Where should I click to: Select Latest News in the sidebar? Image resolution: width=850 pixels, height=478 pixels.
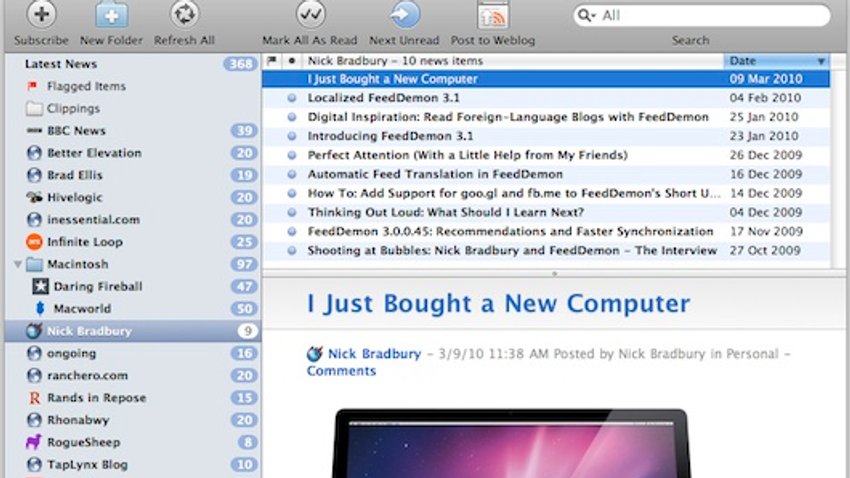(61, 64)
